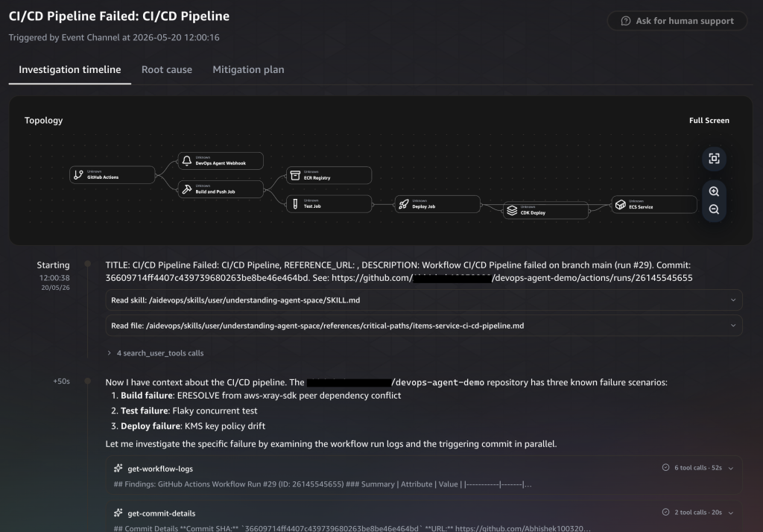Select the DevOps Agent Webhook node label
The height and width of the screenshot is (532, 763).
point(221,163)
